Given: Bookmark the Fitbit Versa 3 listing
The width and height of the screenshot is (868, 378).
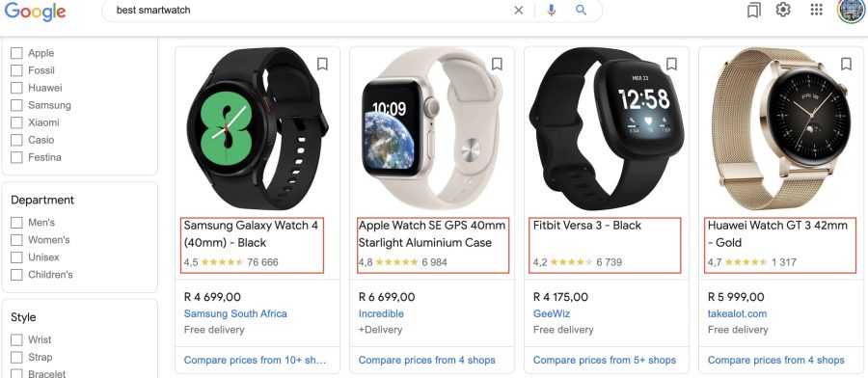Looking at the screenshot, I should pyautogui.click(x=671, y=65).
